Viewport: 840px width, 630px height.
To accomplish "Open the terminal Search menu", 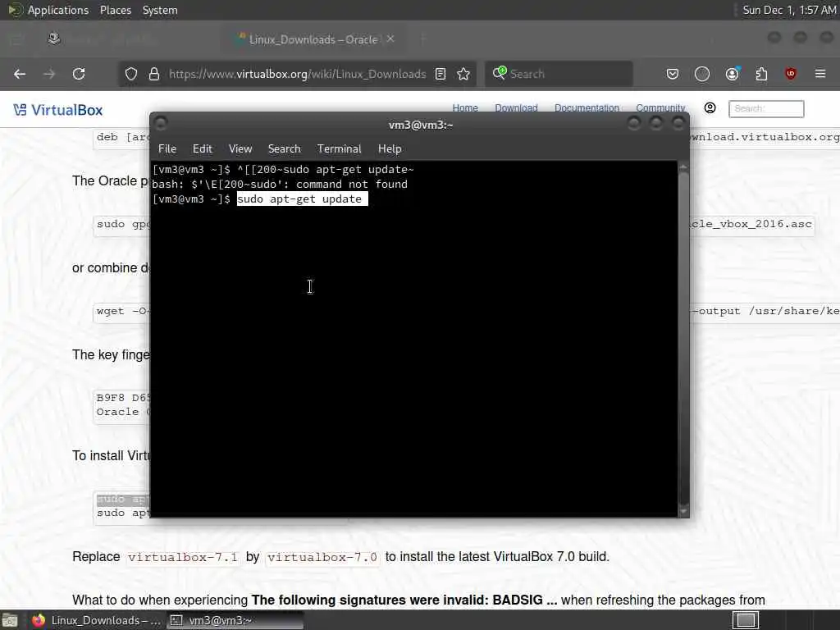I will coord(284,149).
